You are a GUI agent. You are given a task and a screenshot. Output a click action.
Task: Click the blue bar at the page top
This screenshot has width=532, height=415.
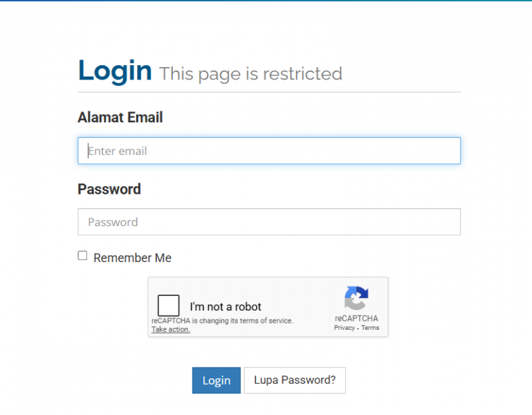click(266, 1)
